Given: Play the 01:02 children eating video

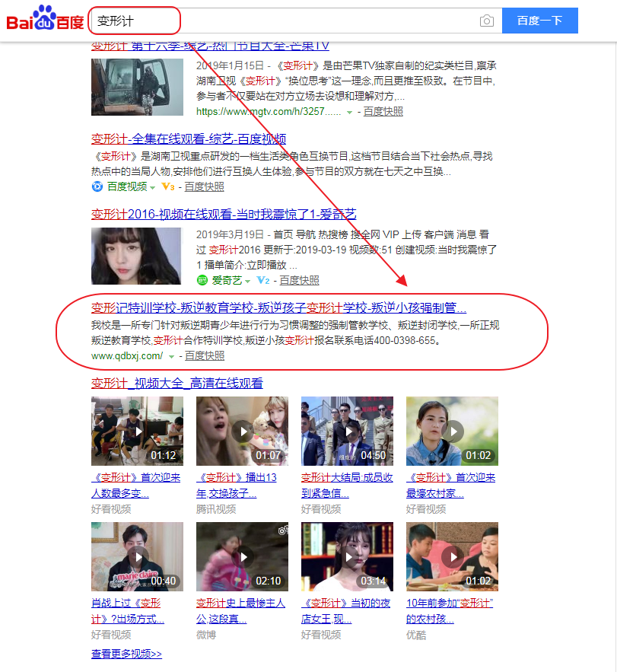Looking at the screenshot, I should 452,557.
